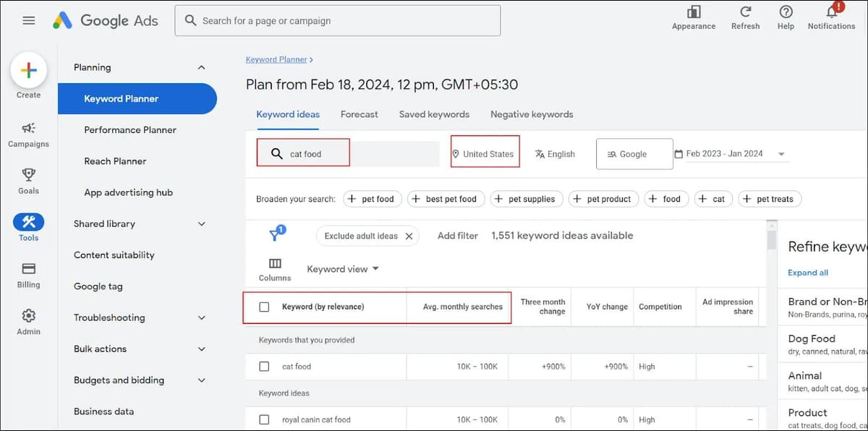Click the English language setting

(555, 154)
